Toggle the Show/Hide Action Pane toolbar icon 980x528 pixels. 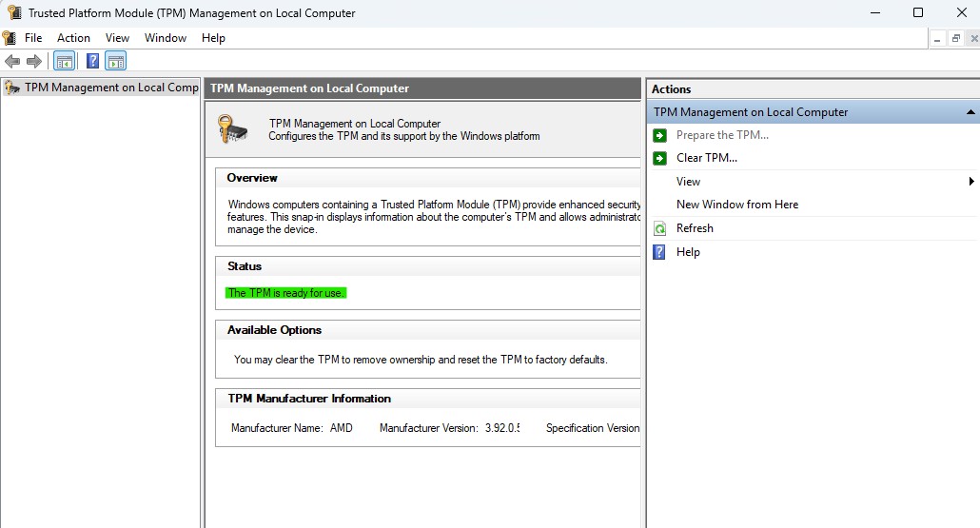(116, 61)
